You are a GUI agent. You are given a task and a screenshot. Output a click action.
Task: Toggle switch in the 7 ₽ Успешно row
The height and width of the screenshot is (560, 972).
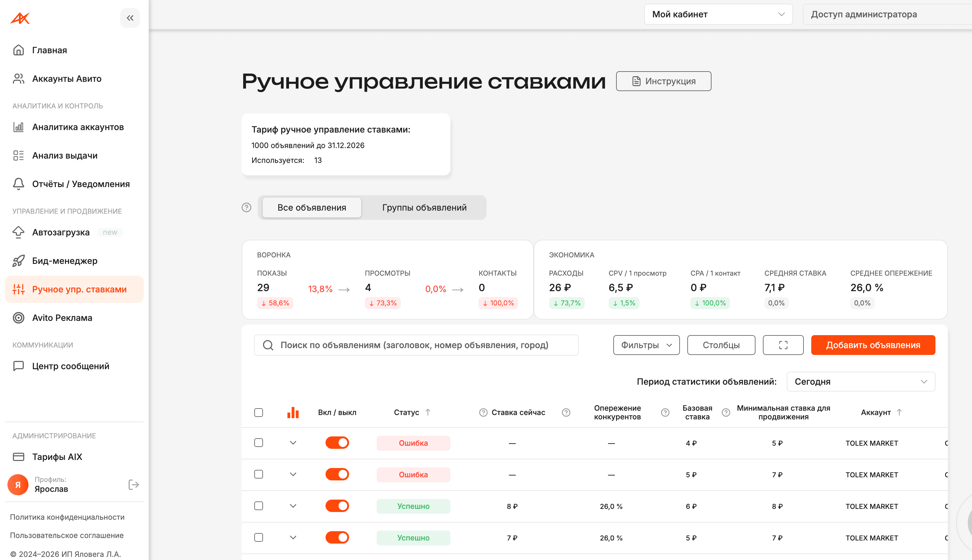[x=337, y=537]
